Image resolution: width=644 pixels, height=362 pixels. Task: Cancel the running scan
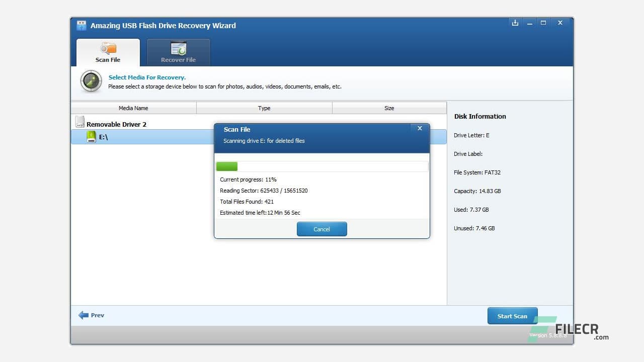coord(321,229)
